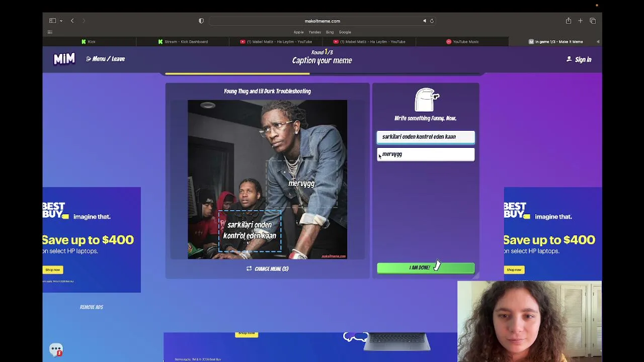The width and height of the screenshot is (644, 362).
Task: Mute the tab audio in address bar
Action: pos(425,21)
